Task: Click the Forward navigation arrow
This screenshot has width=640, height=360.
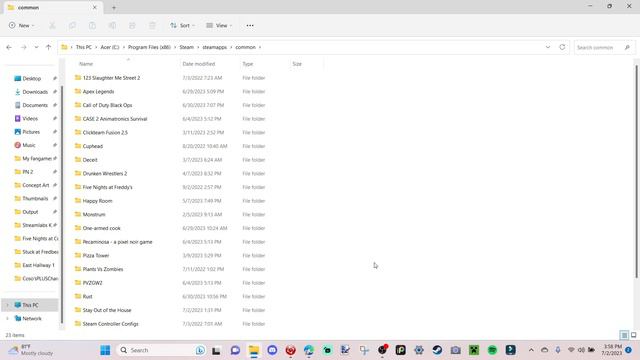Action: point(24,47)
